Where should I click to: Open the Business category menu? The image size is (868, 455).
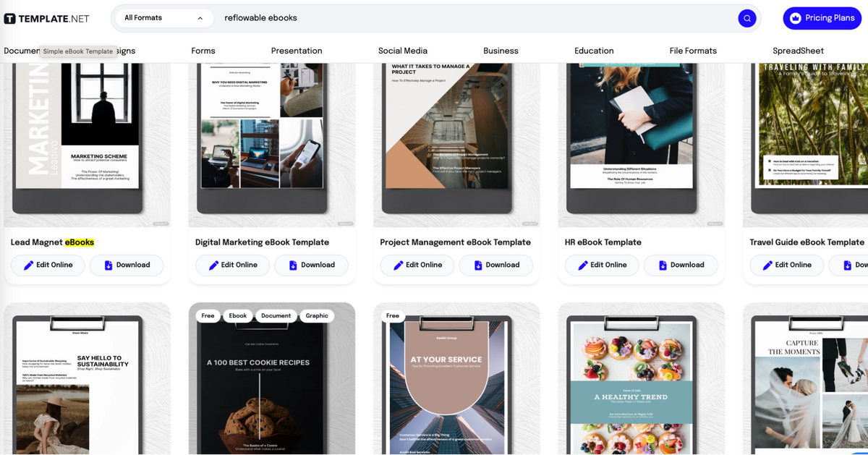[x=501, y=51]
